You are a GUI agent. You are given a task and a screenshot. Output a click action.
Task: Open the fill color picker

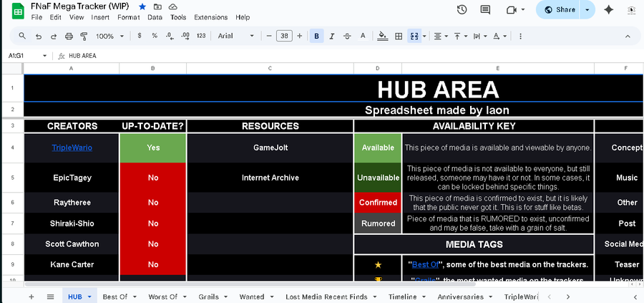382,37
